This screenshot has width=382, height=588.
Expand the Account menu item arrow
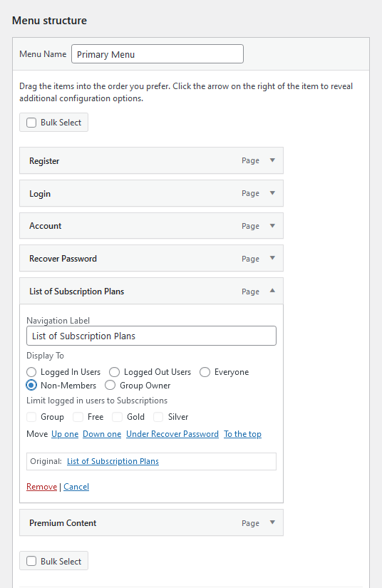pos(272,226)
